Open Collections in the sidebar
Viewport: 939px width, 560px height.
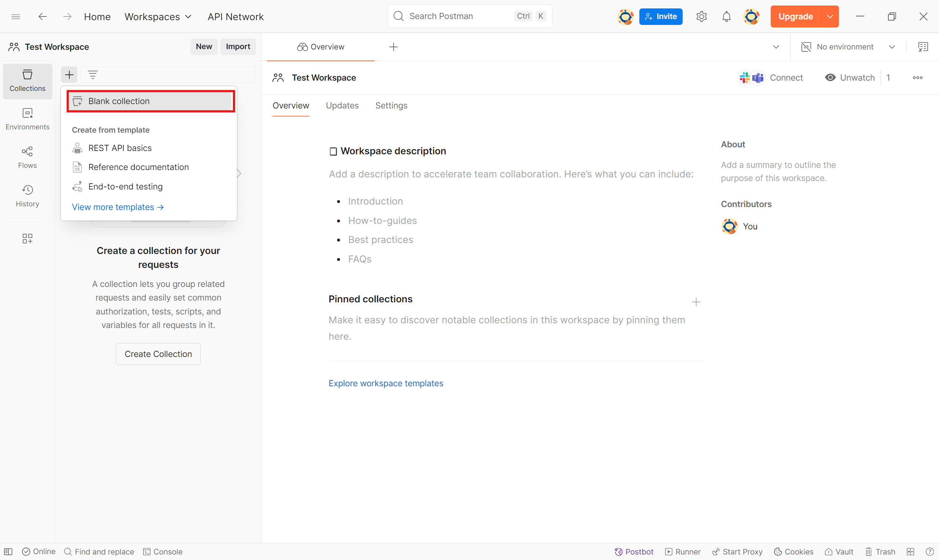point(28,81)
